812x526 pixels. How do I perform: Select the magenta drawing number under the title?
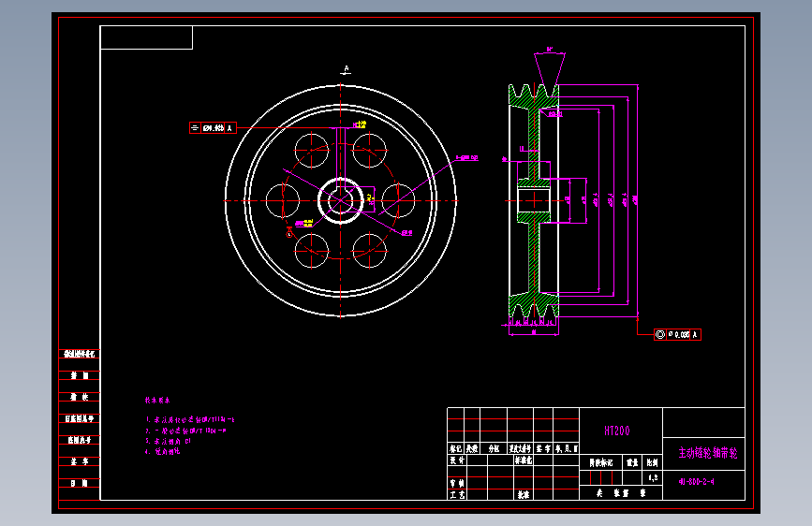[697, 481]
